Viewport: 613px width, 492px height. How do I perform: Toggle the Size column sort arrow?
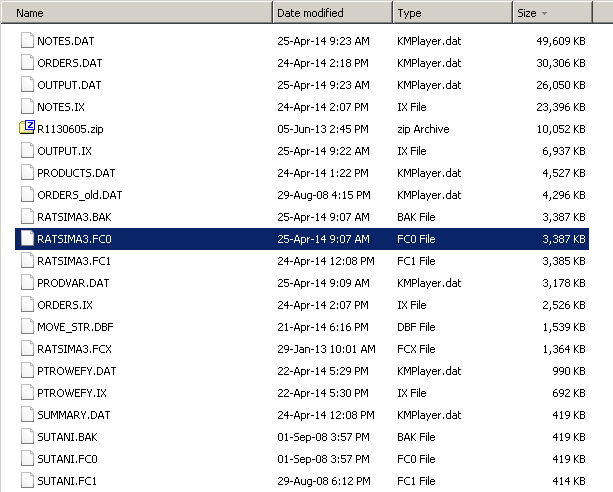pyautogui.click(x=544, y=13)
